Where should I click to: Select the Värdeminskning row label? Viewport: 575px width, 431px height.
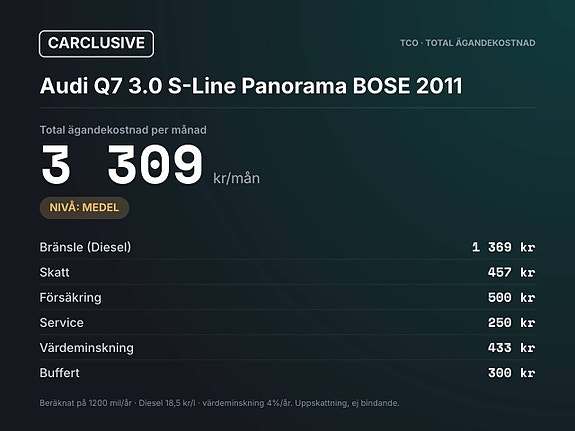pyautogui.click(x=87, y=348)
